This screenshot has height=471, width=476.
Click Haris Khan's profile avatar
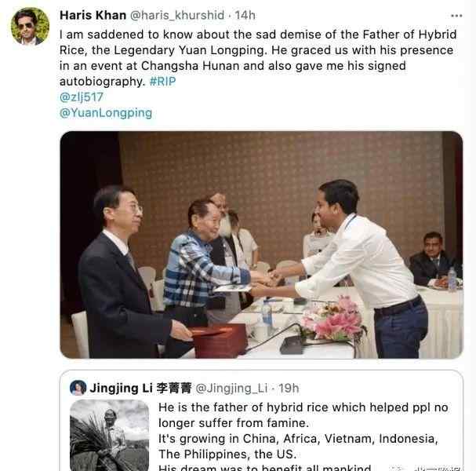click(30, 27)
